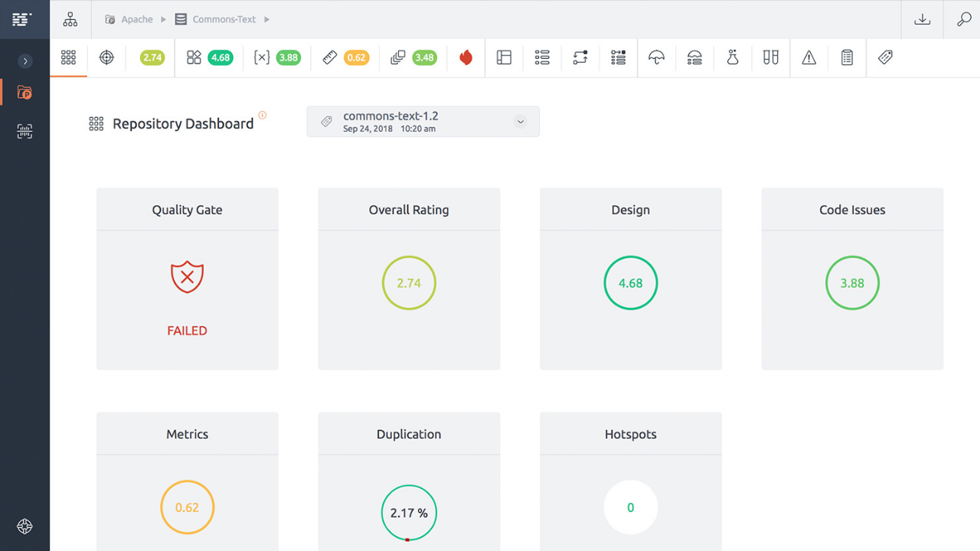This screenshot has width=980, height=551.
Task: Click the organization hierarchy icon
Action: (x=70, y=19)
